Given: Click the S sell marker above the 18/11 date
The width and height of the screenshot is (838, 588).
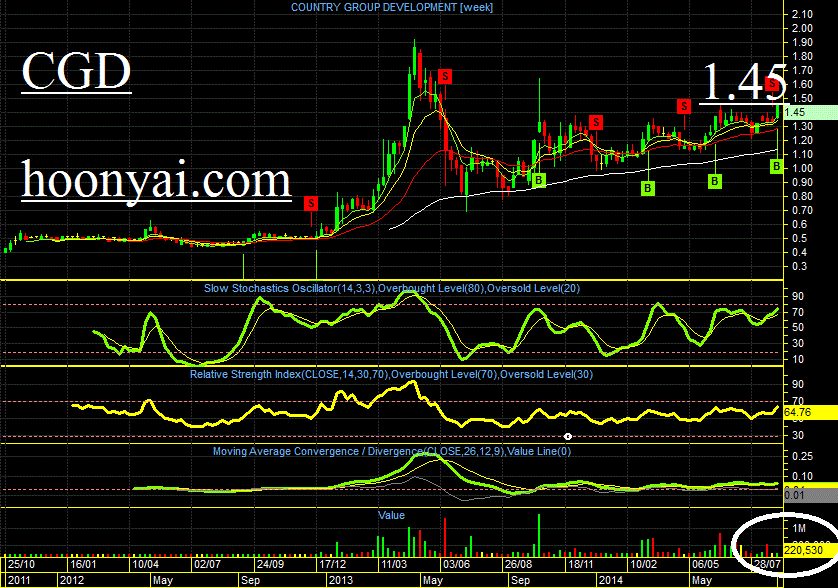Looking at the screenshot, I should click(596, 122).
